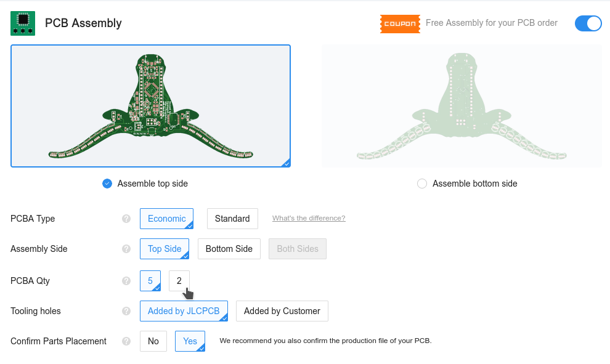
Task: Click help icon beside Assembly Side
Action: click(x=126, y=249)
